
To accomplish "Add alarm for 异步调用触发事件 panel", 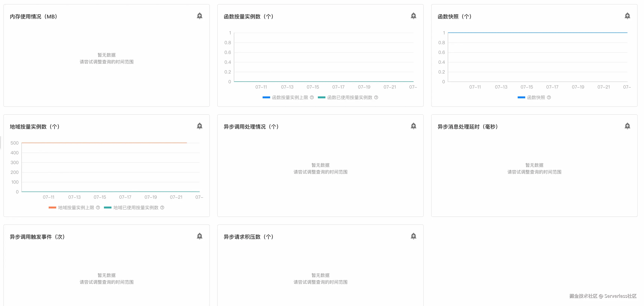I will tap(199, 236).
